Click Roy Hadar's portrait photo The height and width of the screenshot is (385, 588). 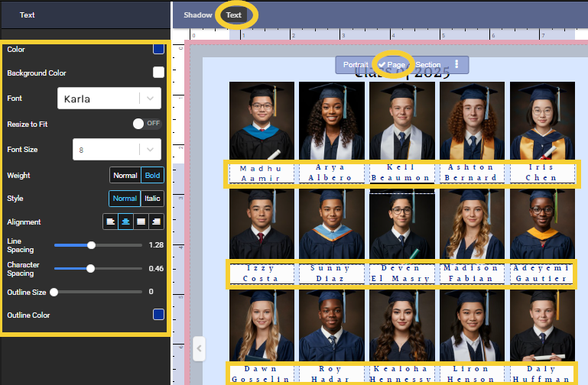coord(332,325)
